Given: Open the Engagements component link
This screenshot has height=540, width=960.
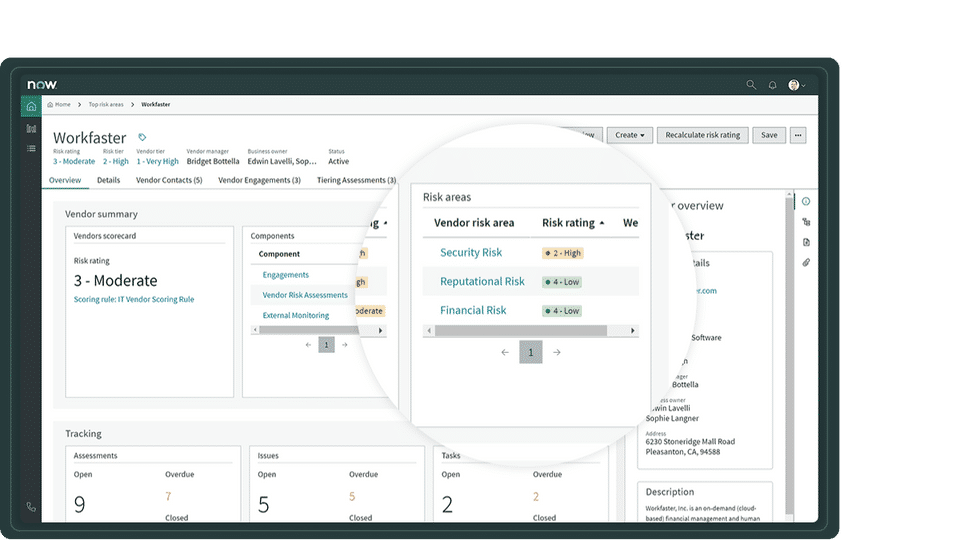Looking at the screenshot, I should [285, 275].
